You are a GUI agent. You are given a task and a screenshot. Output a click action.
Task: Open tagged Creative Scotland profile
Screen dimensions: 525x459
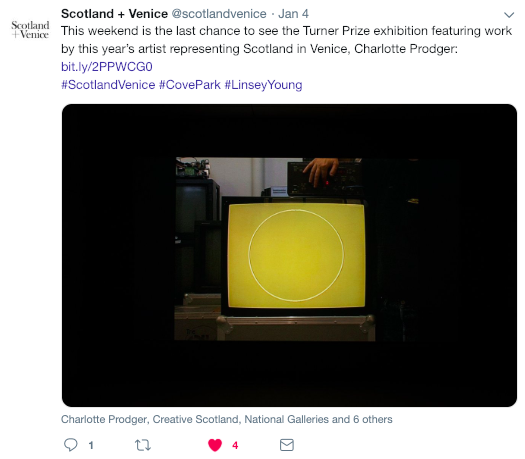(x=196, y=419)
